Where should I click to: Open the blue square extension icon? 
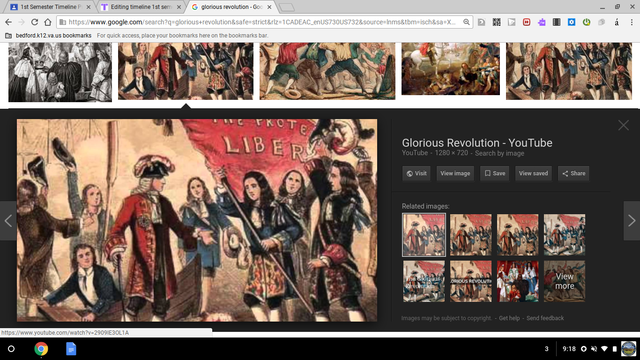571,22
